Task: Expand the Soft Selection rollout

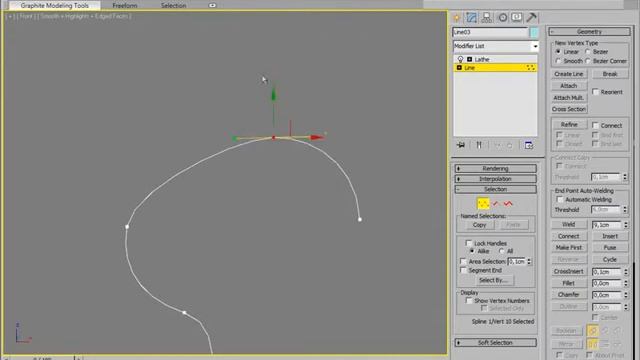Action: pos(496,343)
